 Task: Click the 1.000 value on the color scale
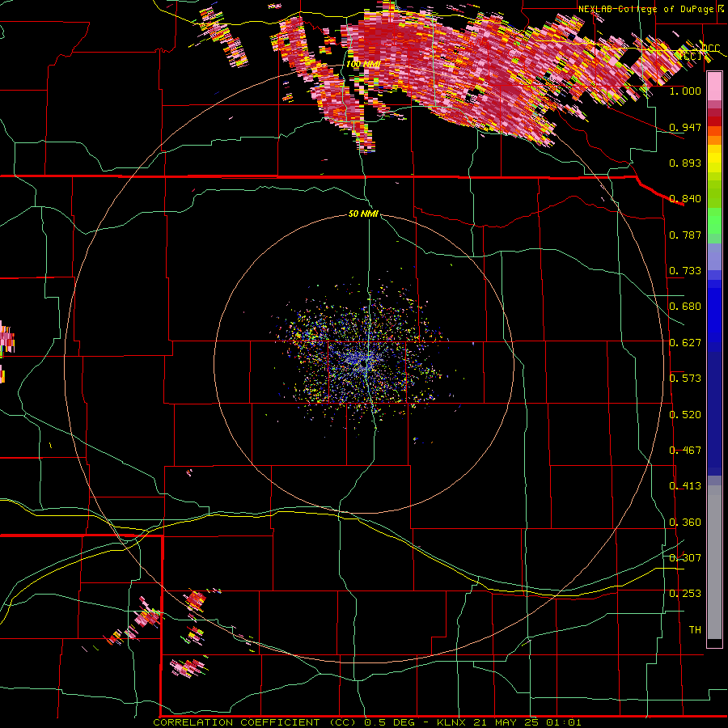(685, 91)
